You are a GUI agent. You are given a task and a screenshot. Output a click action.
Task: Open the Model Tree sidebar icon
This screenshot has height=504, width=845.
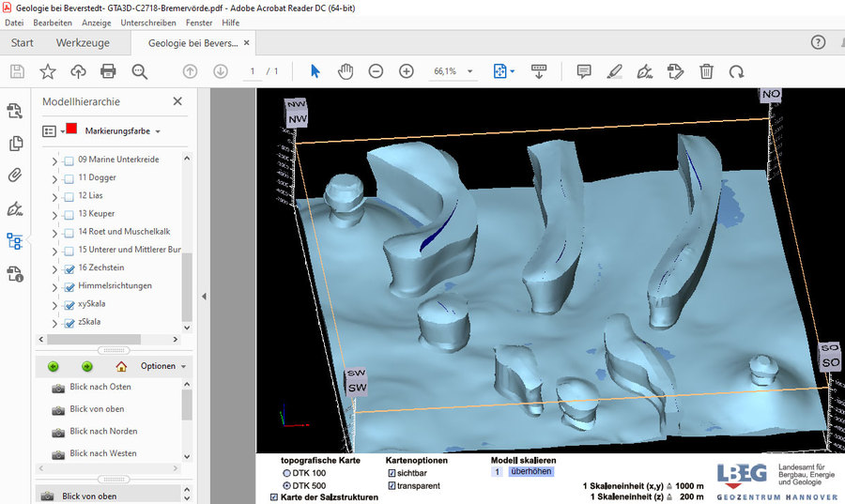pos(14,241)
